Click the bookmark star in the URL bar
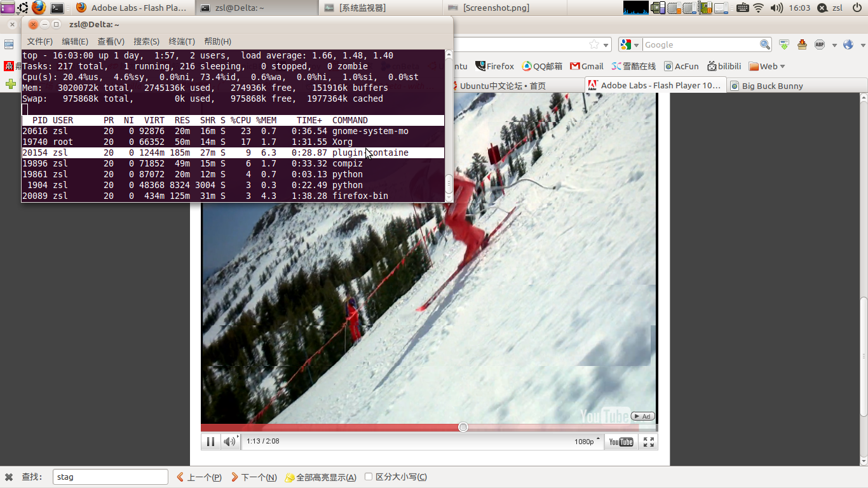 coord(593,44)
